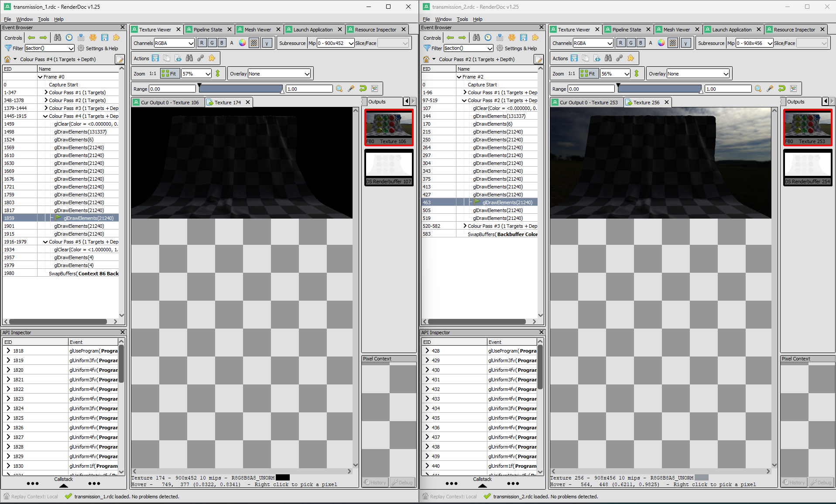Toggle the R channel button in transmission_1 Texture Viewer

[202, 43]
